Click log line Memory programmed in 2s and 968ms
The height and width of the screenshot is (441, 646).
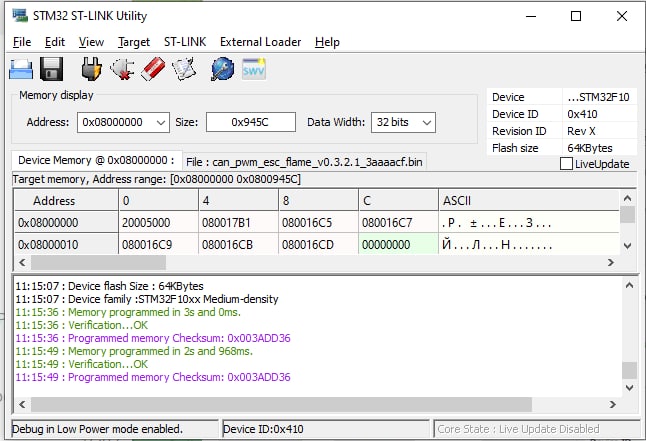(x=134, y=351)
